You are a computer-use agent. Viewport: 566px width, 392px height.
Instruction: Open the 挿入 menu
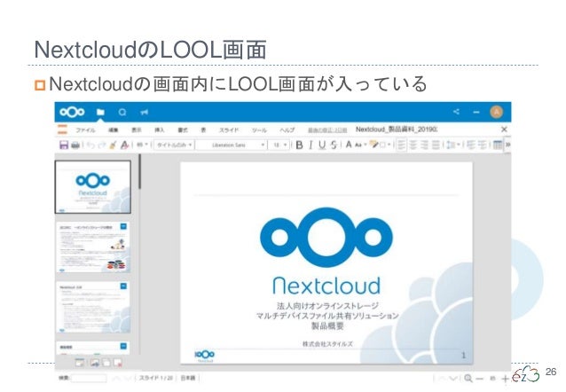[159, 130]
